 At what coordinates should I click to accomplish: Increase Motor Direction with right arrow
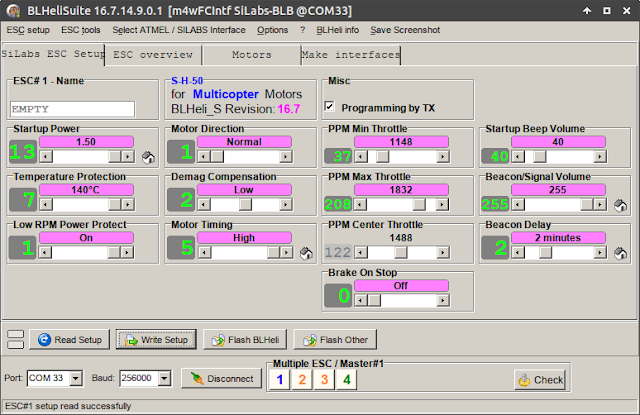[286, 157]
